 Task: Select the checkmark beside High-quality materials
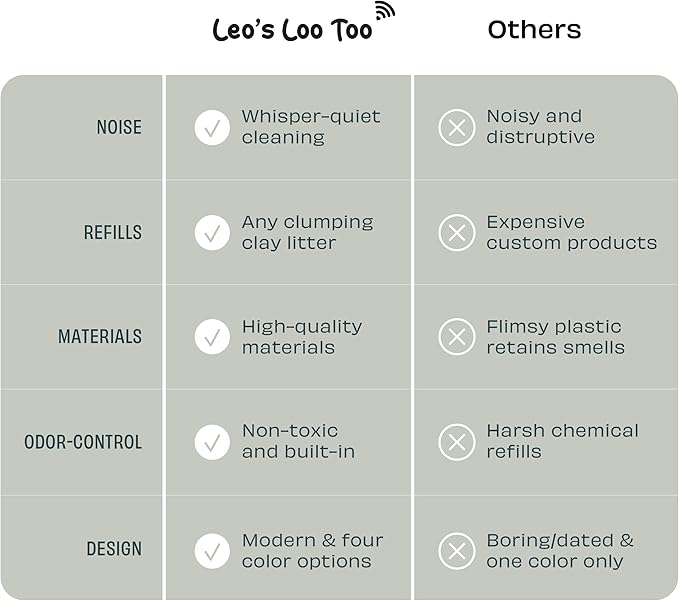212,337
